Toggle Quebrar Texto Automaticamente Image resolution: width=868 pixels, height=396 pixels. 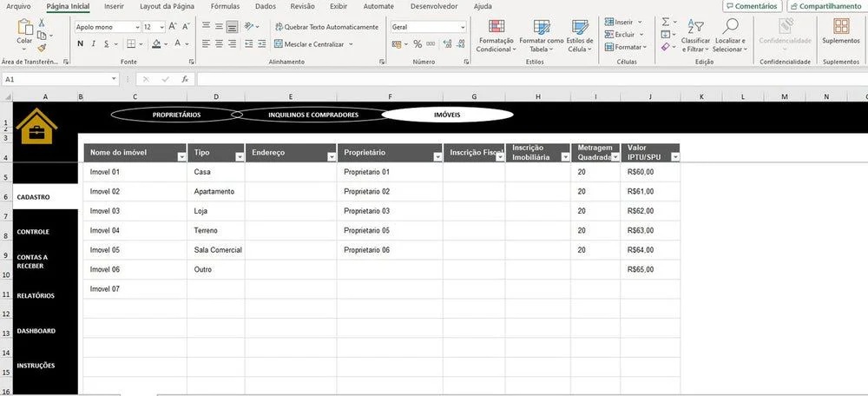pos(326,27)
